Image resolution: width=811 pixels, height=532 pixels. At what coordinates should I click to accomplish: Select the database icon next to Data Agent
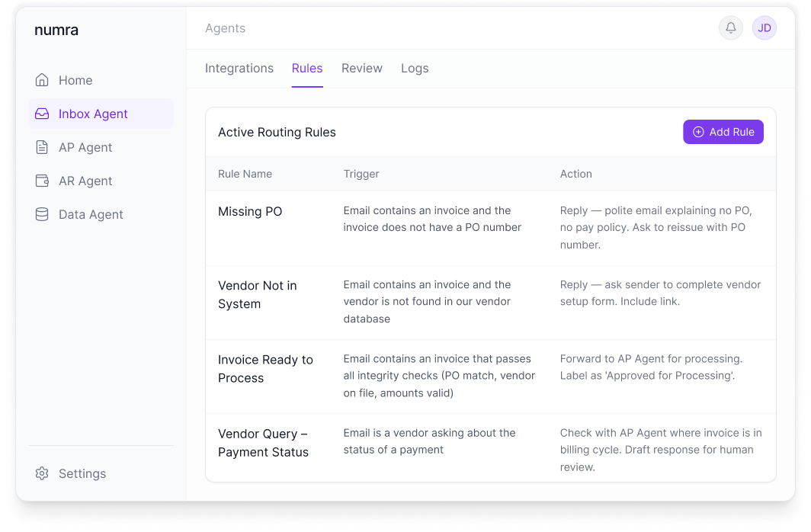pos(43,214)
